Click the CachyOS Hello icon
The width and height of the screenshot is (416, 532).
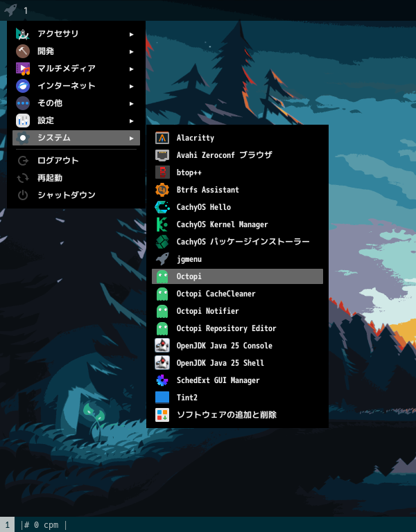click(162, 207)
